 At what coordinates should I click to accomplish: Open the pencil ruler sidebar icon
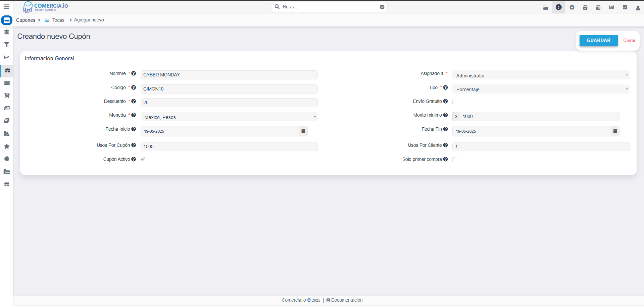click(7, 133)
